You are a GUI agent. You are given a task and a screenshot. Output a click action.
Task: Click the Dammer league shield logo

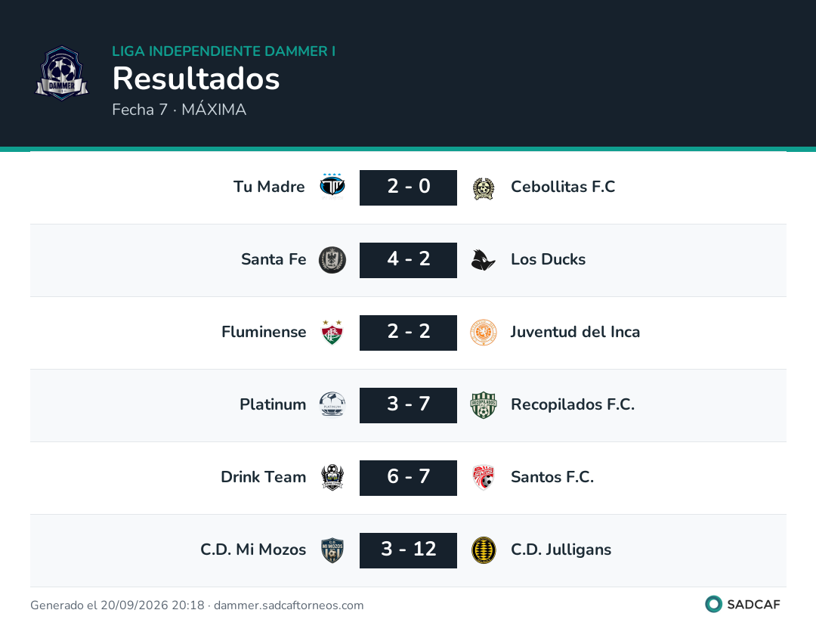click(x=62, y=73)
